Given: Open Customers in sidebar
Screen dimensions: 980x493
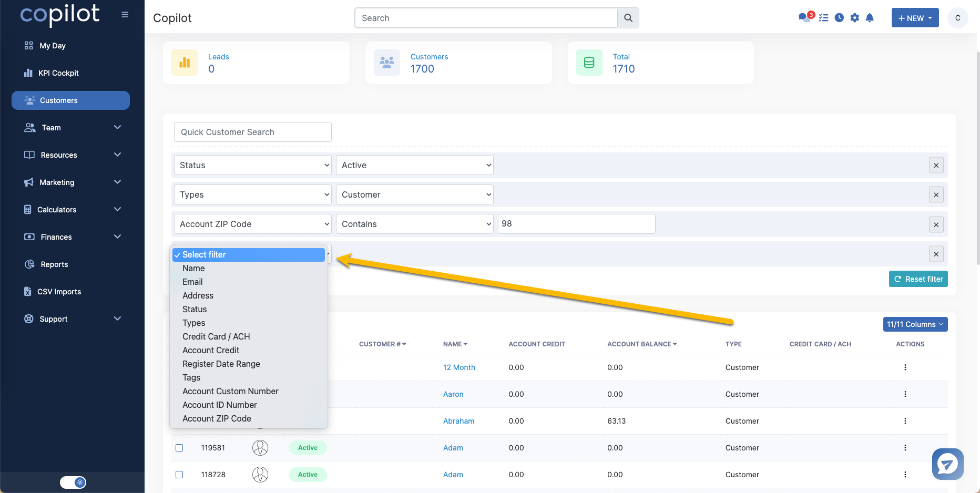Looking at the screenshot, I should [71, 100].
